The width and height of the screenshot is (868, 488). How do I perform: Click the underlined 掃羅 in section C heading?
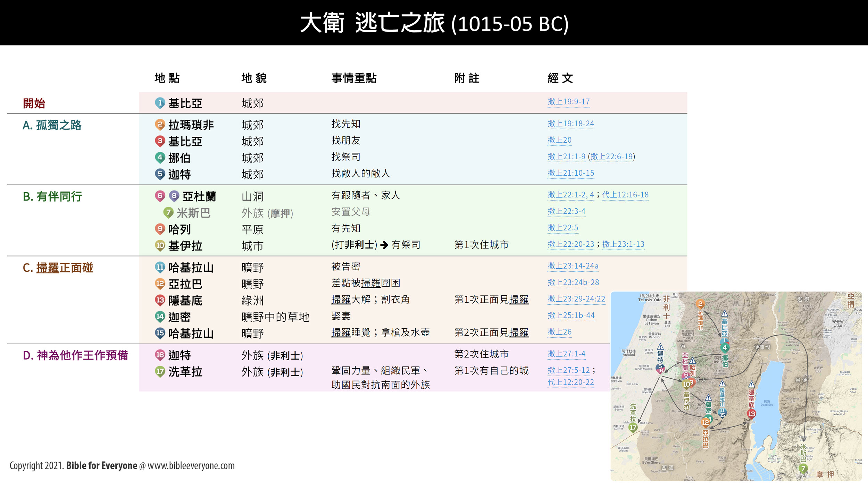[48, 268]
